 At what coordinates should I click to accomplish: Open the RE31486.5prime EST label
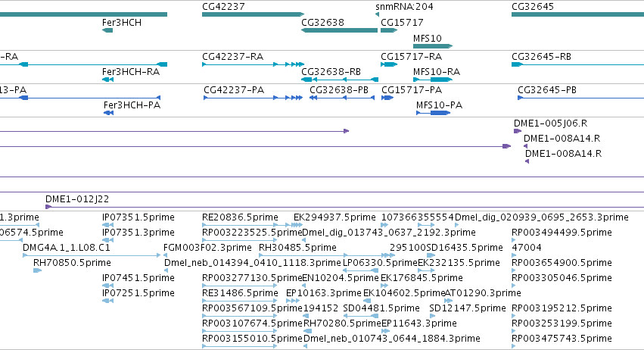(240, 293)
